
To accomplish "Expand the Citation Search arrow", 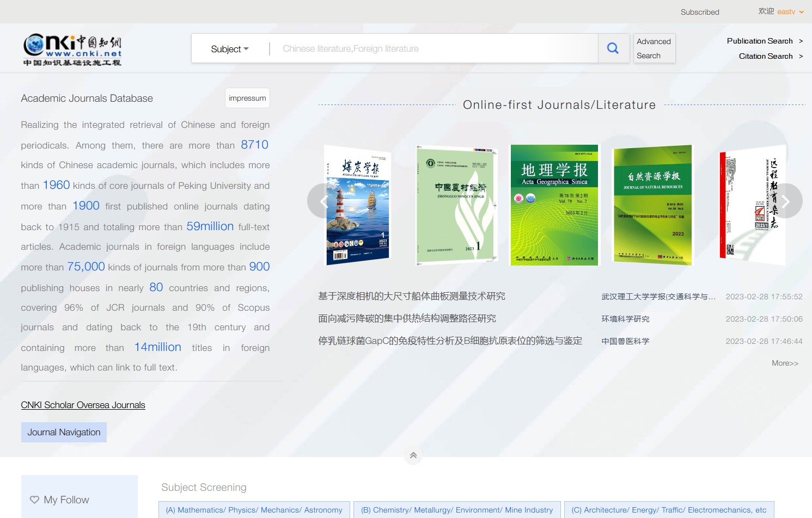I will 801,56.
